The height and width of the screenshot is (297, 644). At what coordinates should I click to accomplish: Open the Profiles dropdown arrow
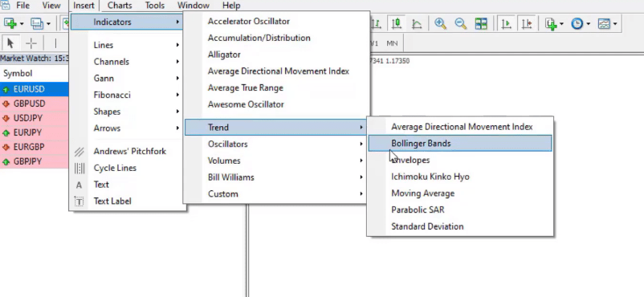(x=48, y=24)
